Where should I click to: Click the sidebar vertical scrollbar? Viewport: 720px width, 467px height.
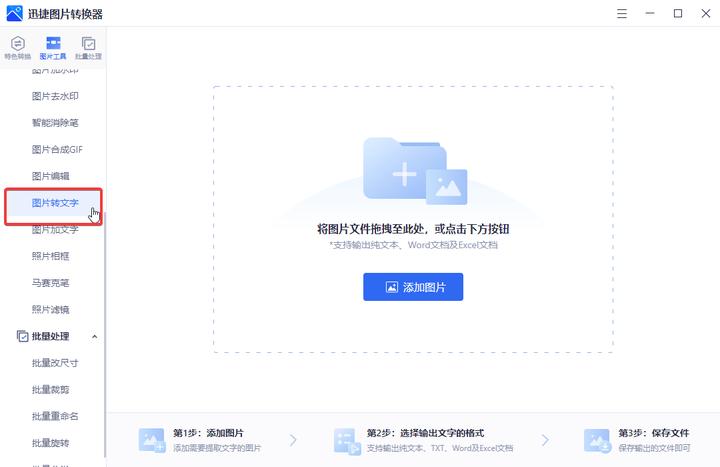coord(105,334)
